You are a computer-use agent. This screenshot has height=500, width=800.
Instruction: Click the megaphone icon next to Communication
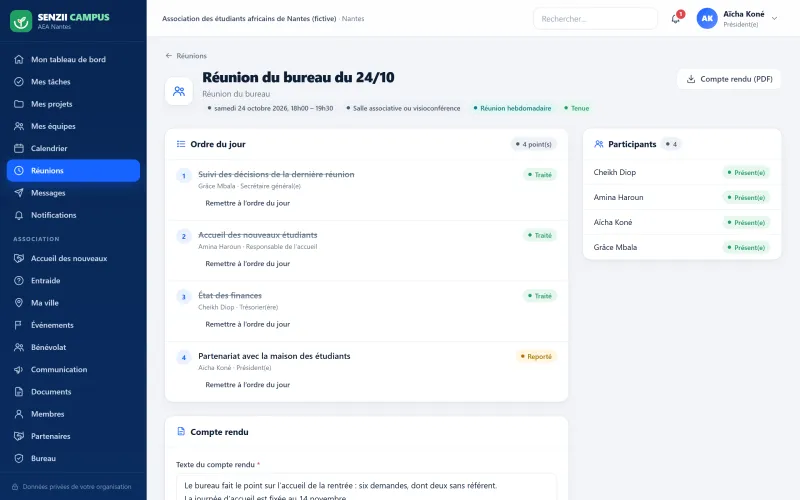[19, 369]
